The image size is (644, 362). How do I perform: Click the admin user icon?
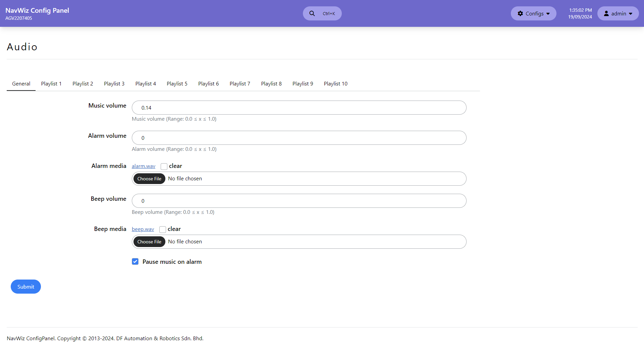click(x=606, y=13)
